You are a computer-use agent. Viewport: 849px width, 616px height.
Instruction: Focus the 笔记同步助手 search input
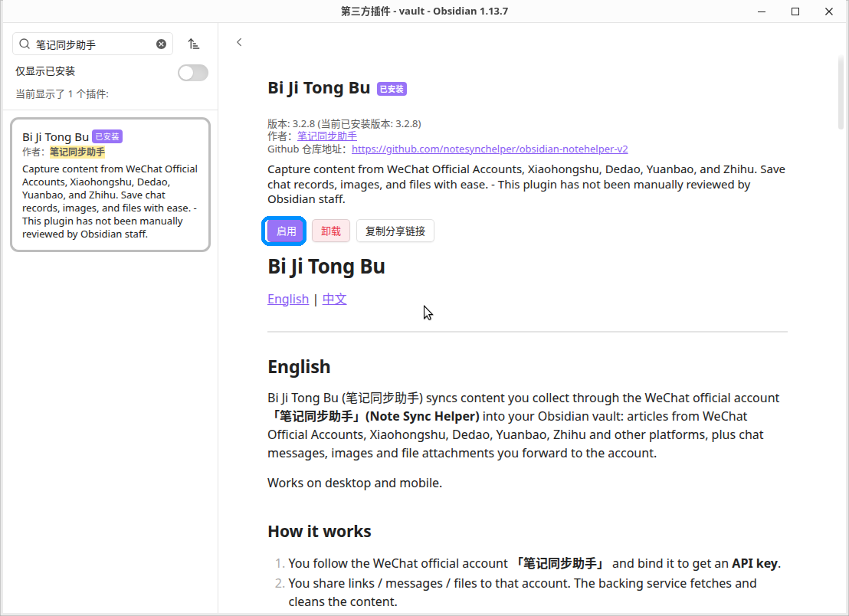(93, 44)
